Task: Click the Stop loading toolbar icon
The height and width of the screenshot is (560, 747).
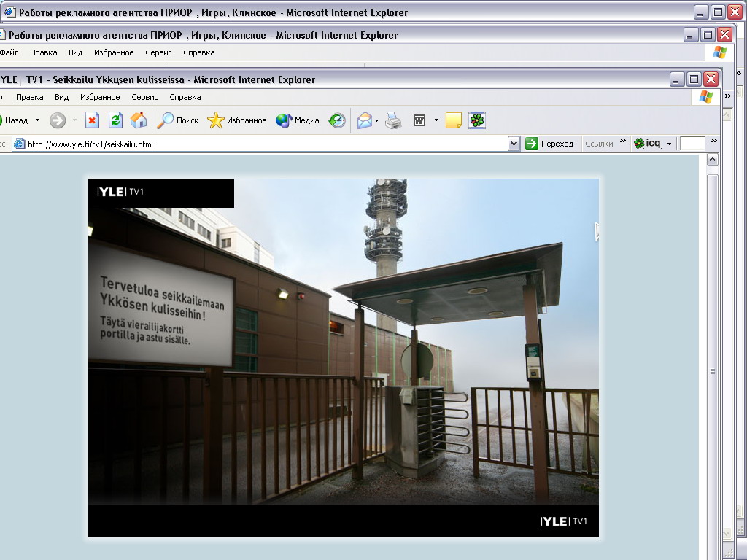Action: click(x=92, y=120)
